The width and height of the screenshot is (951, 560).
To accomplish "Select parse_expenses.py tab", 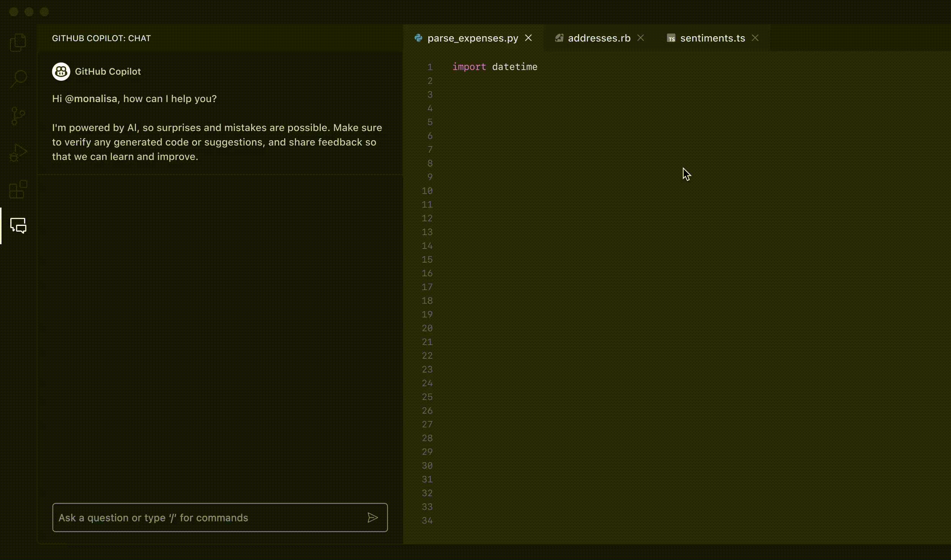I will click(472, 38).
